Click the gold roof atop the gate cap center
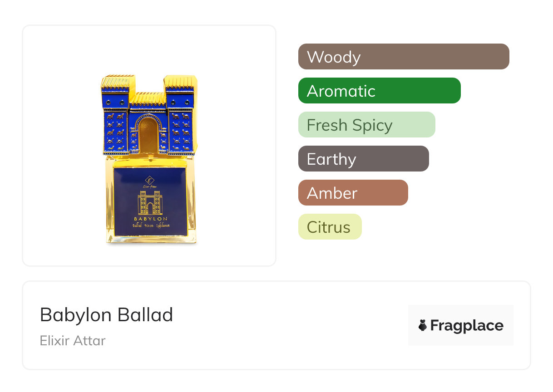Screen dimensions: 553x392 148,98
